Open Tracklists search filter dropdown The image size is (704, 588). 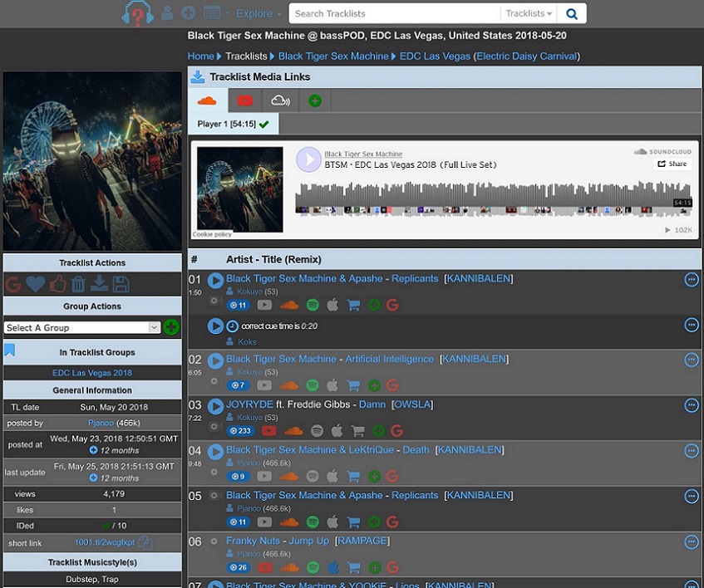pos(529,13)
